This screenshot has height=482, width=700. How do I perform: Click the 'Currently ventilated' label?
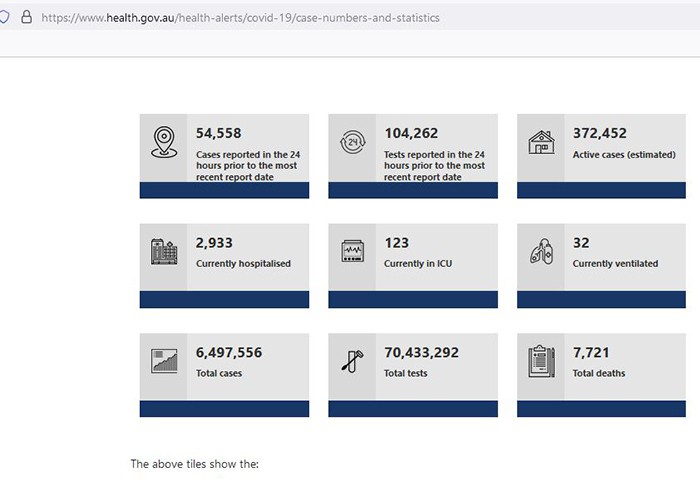point(615,264)
